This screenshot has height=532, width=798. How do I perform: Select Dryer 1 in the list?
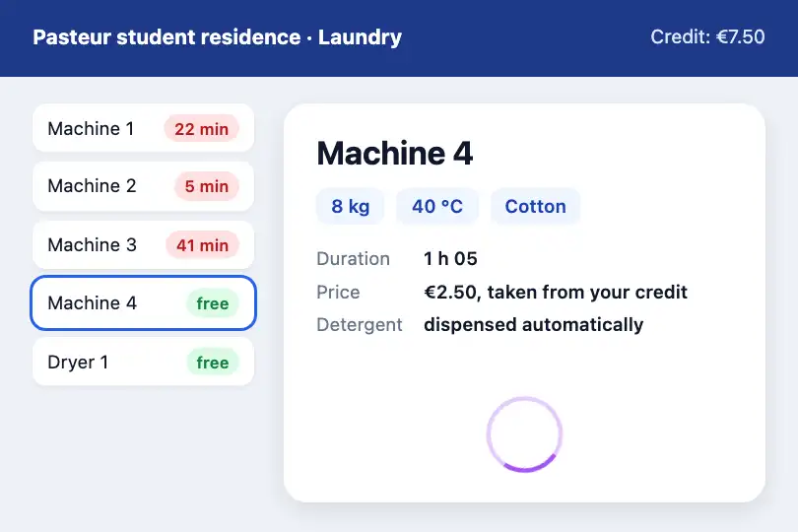[143, 362]
